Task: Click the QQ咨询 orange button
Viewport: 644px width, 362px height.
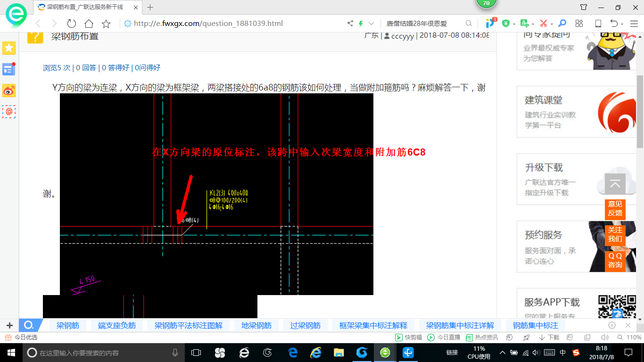Action: tap(615, 260)
